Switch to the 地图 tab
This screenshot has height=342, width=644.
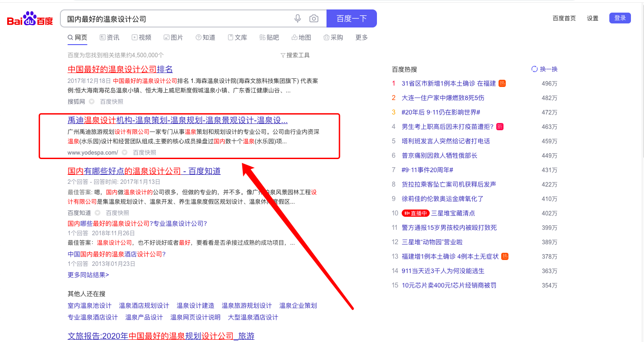pyautogui.click(x=301, y=37)
